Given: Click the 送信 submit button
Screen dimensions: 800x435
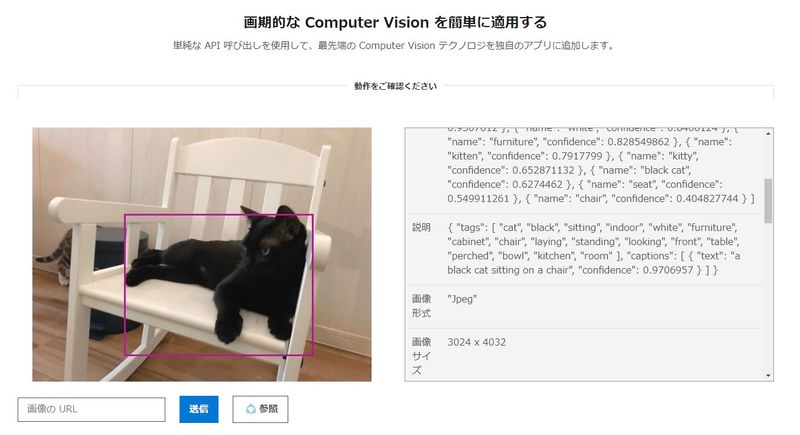Looking at the screenshot, I should [x=198, y=409].
